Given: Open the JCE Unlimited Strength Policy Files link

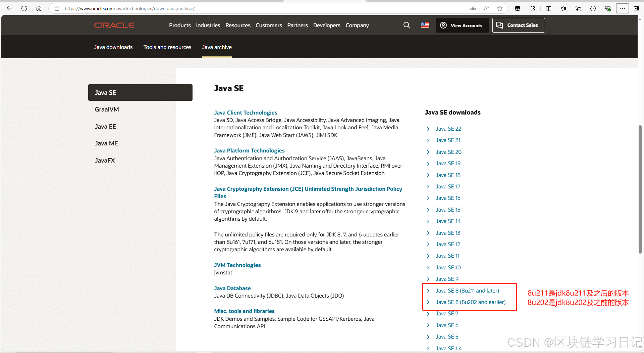Looking at the screenshot, I should click(x=308, y=192).
